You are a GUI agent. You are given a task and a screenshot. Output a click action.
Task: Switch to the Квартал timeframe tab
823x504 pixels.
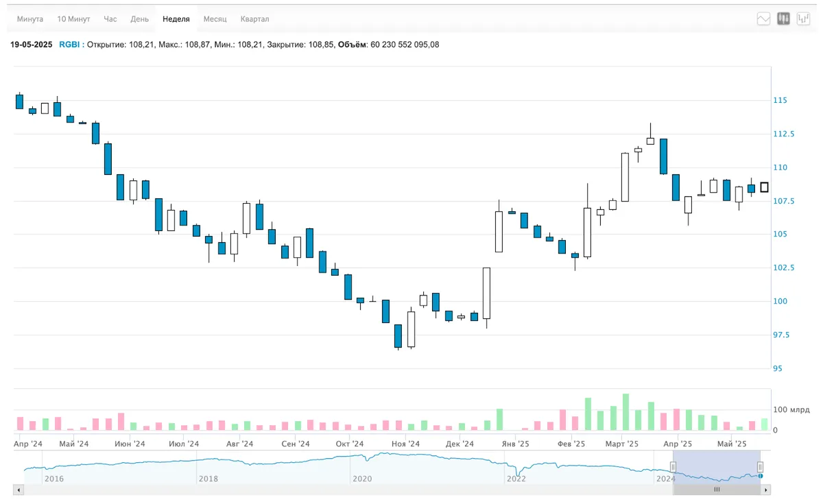[x=255, y=19]
